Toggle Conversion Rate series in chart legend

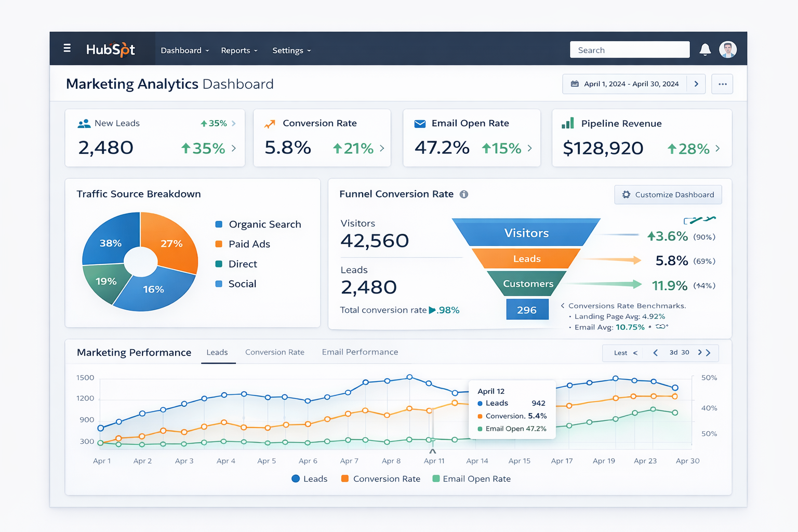click(x=381, y=478)
